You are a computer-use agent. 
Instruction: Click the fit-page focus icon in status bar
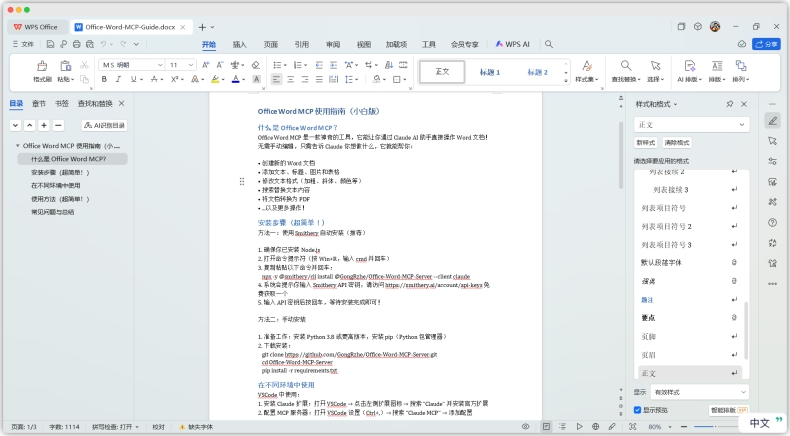coord(633,426)
